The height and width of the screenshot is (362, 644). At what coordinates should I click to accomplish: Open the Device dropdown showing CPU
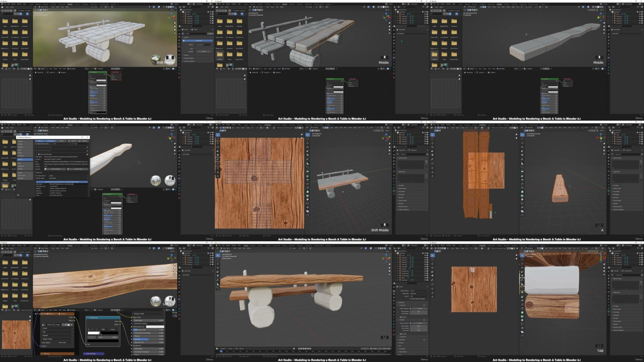[x=419, y=296]
